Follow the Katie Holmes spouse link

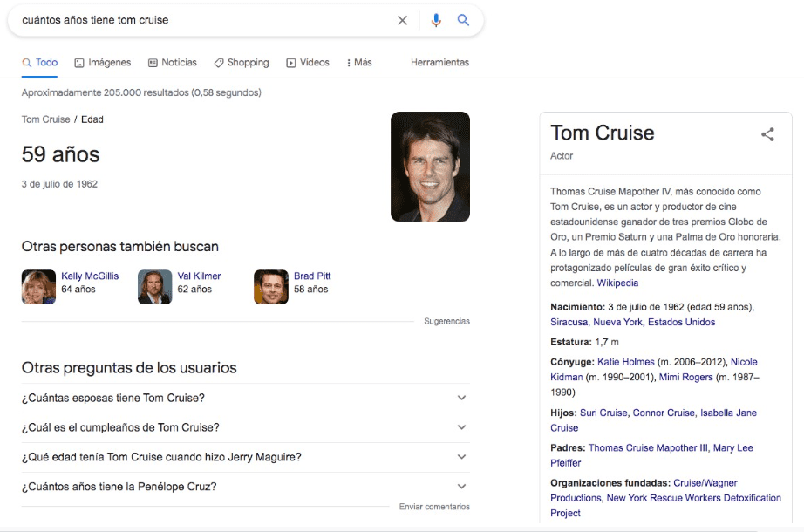627,362
